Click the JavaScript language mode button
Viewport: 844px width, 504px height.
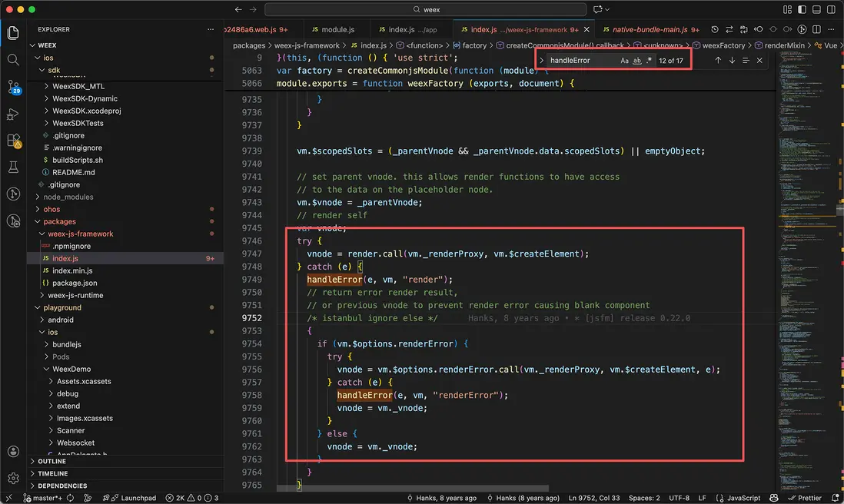[743, 498]
